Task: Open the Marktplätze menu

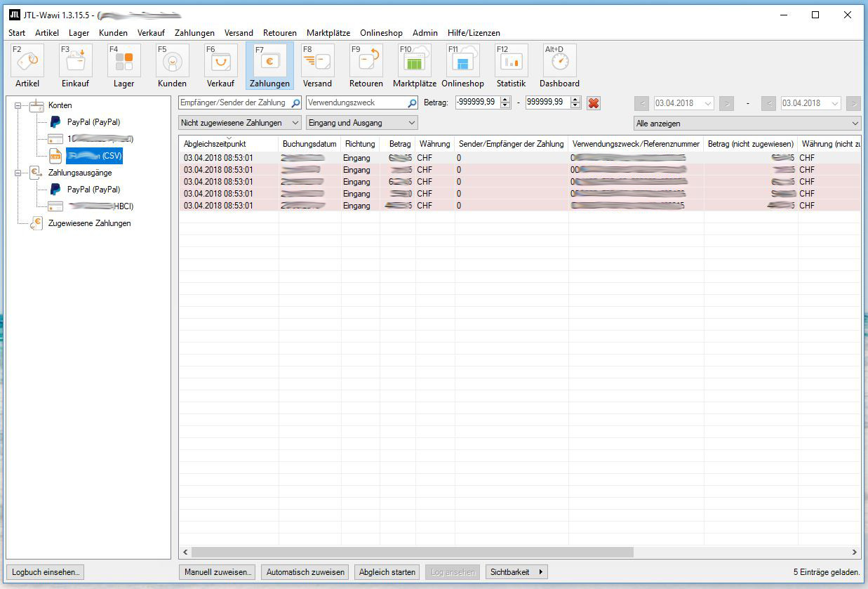Action: pyautogui.click(x=328, y=33)
